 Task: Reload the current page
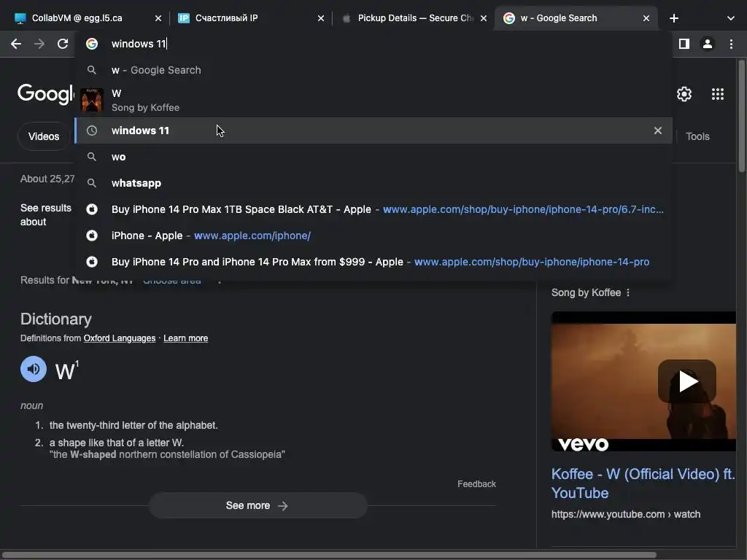point(63,44)
